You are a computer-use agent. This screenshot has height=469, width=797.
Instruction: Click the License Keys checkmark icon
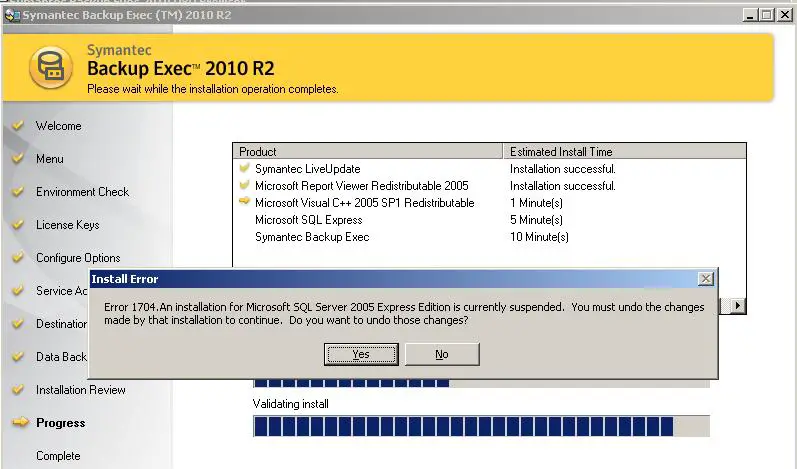pyautogui.click(x=18, y=224)
